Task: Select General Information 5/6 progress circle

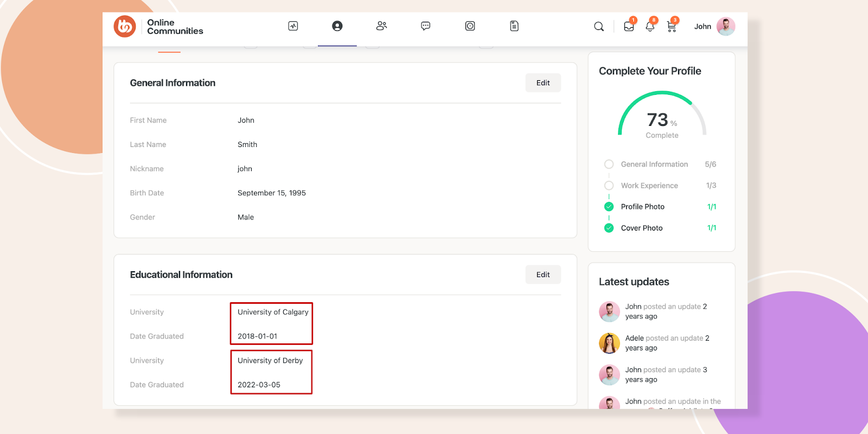Action: point(609,164)
